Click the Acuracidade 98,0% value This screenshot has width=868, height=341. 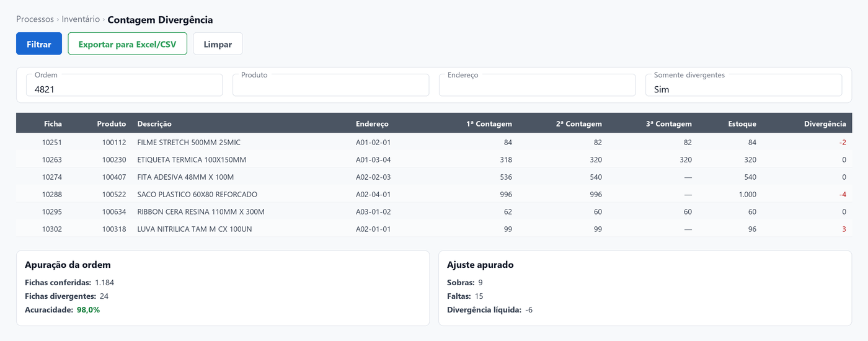[88, 309]
